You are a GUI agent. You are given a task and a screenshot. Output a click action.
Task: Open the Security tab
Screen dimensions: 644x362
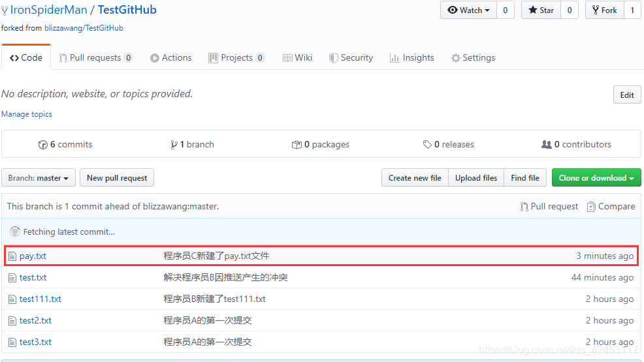(351, 58)
